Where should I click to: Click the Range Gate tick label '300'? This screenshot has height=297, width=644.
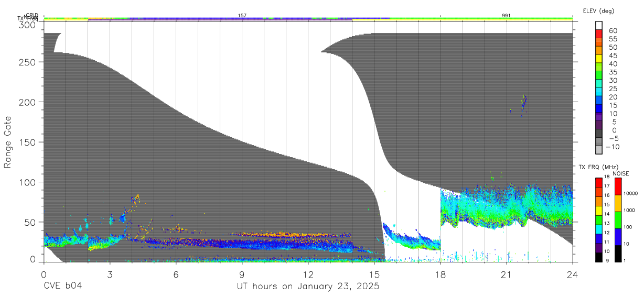tap(27, 25)
